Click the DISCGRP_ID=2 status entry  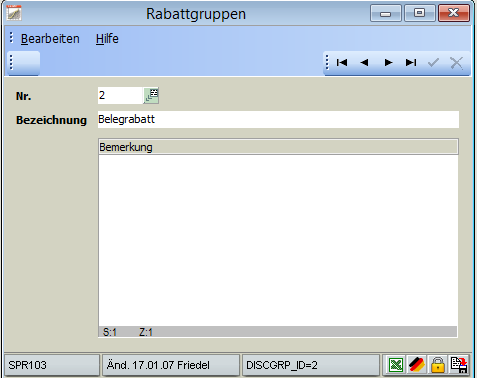pyautogui.click(x=311, y=365)
